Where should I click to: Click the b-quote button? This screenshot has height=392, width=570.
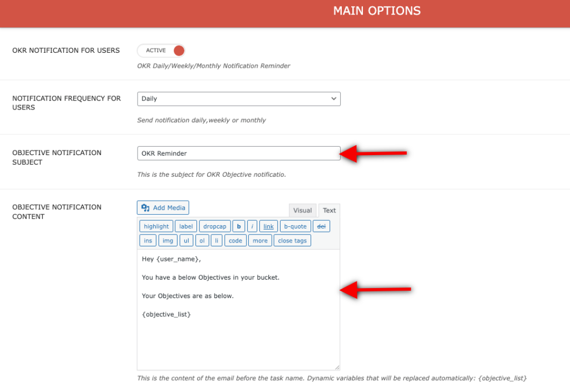pyautogui.click(x=295, y=226)
